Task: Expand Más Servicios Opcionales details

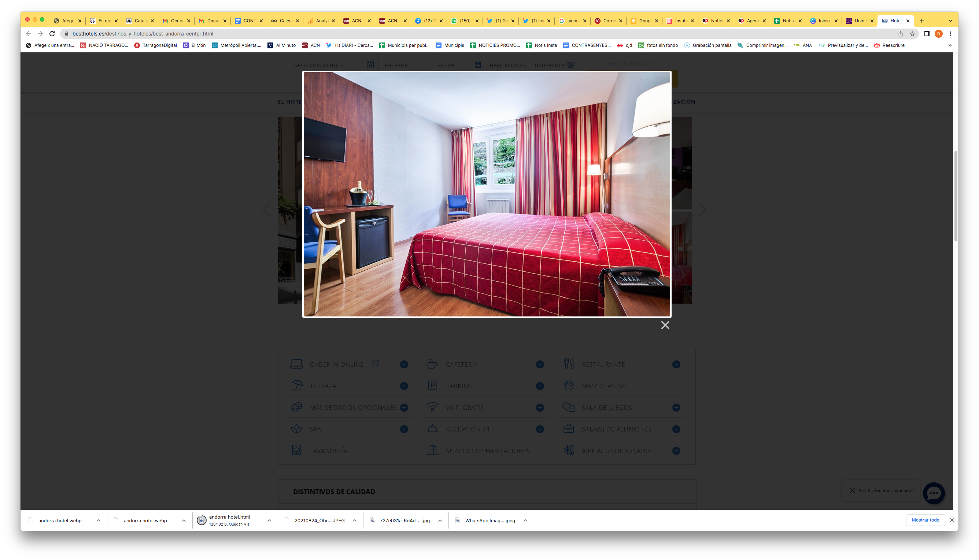Action: [x=404, y=407]
